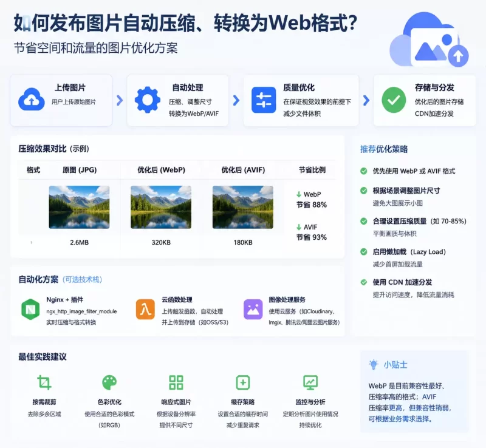Click the 平衡画质与体积 text
Image resolution: width=486 pixels, height=448 pixels.
[394, 234]
